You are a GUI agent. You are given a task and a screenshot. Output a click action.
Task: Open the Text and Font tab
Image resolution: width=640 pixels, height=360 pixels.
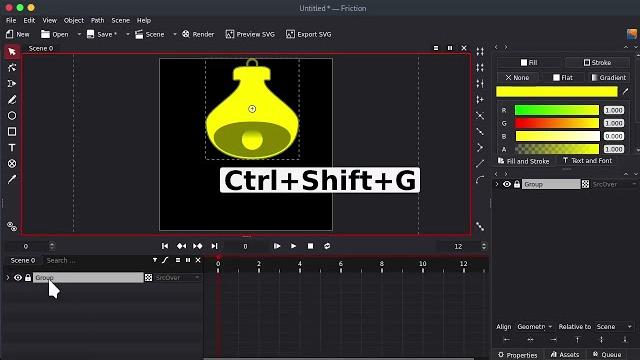(587, 161)
